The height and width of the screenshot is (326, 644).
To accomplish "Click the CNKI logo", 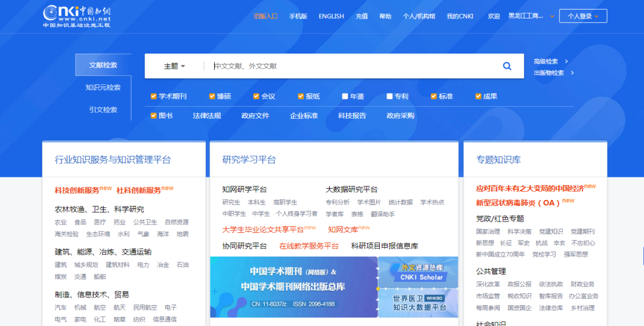I will click(77, 17).
